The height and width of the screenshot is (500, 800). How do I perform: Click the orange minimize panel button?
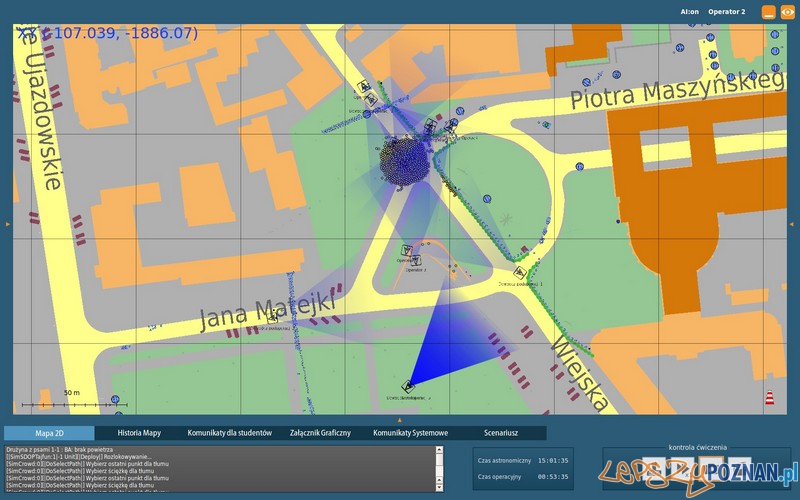click(x=768, y=12)
